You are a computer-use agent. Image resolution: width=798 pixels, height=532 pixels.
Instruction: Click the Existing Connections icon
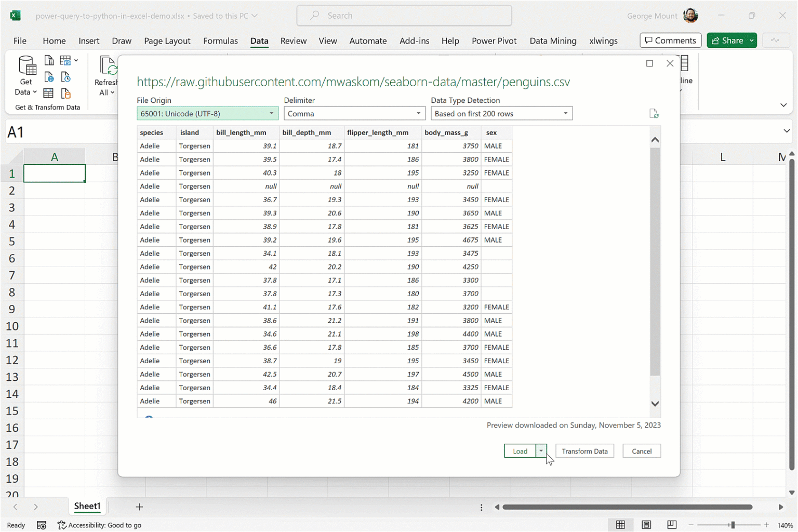(x=66, y=94)
